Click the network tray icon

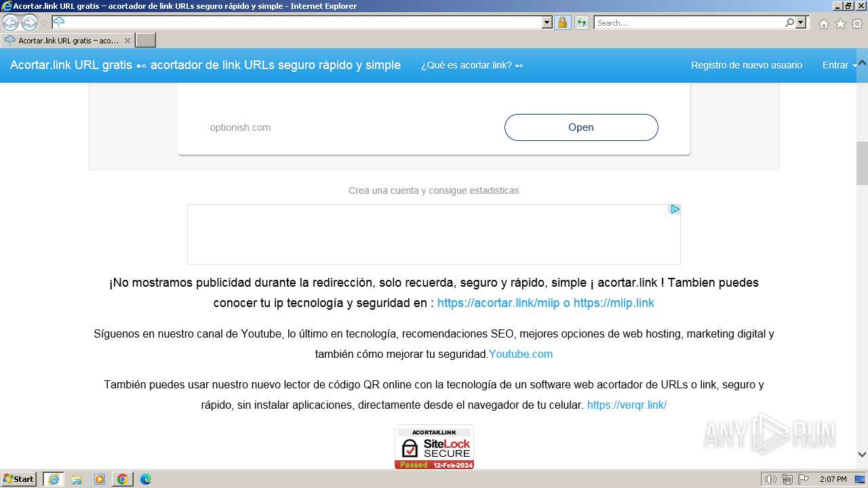(x=787, y=479)
